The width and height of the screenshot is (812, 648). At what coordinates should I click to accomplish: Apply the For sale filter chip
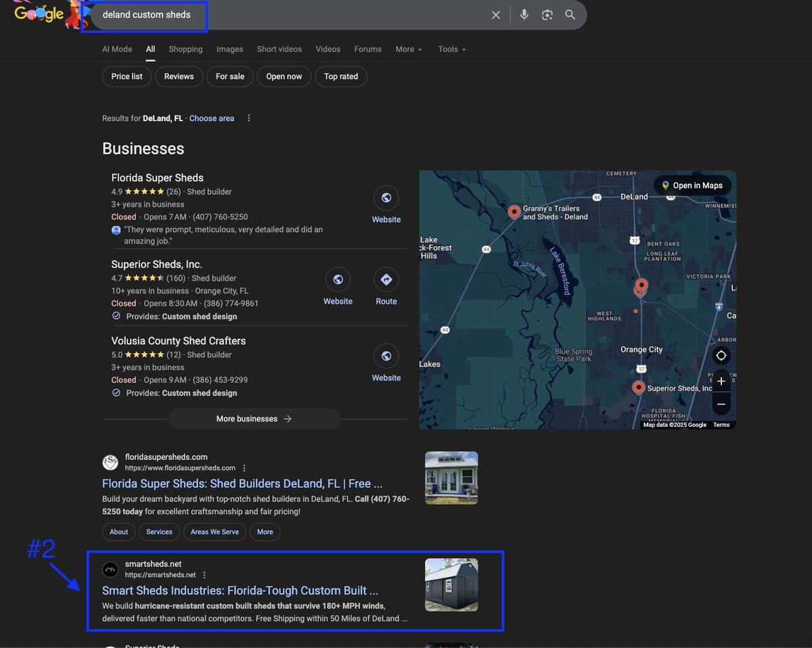click(x=230, y=76)
